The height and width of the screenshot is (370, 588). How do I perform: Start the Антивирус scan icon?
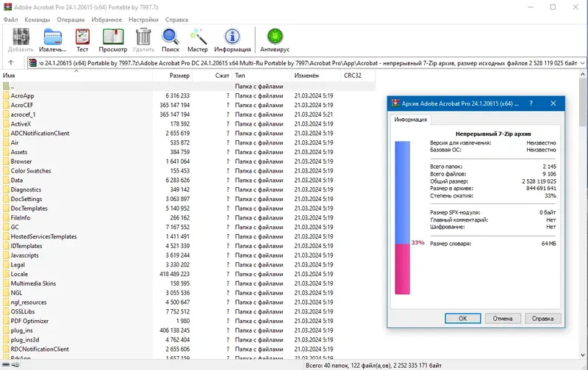point(275,37)
